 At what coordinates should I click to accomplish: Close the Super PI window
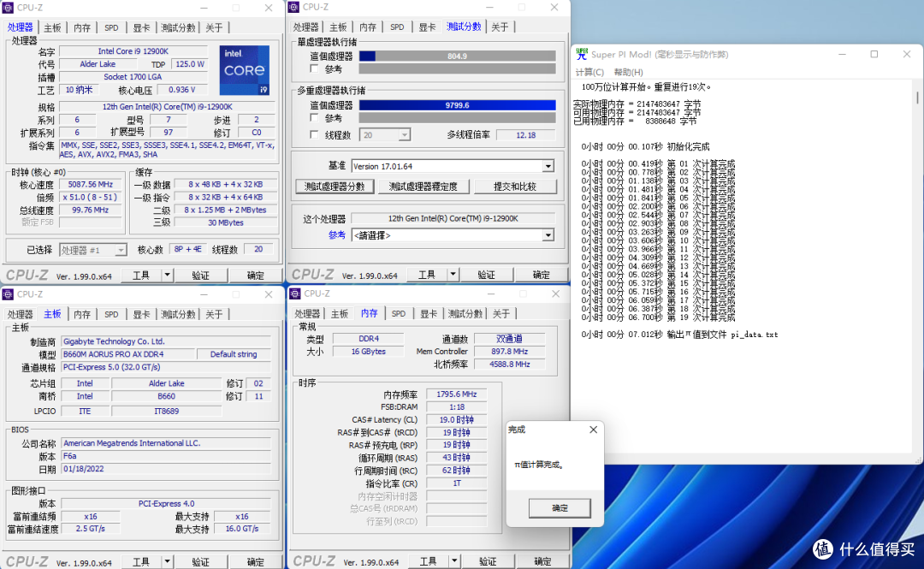click(x=907, y=54)
